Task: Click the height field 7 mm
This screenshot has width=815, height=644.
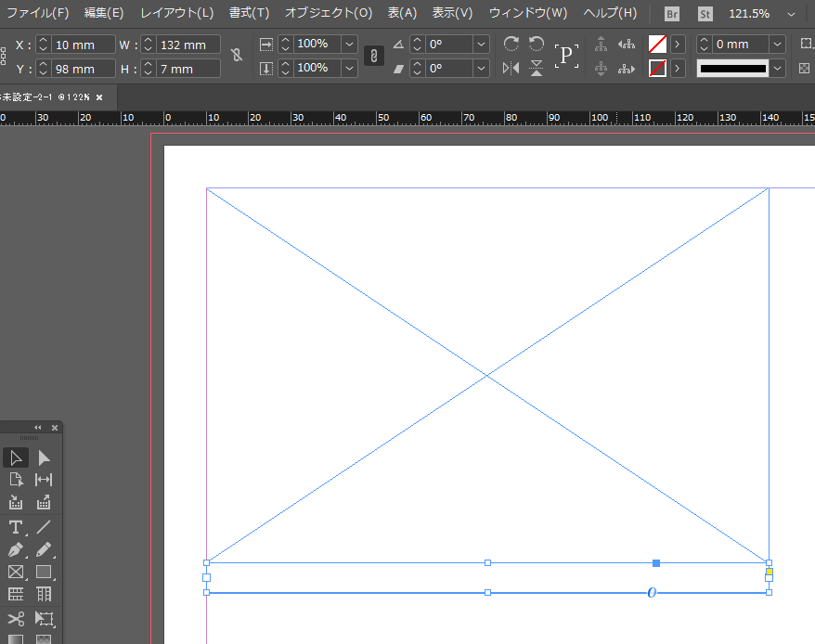Action: coord(188,69)
